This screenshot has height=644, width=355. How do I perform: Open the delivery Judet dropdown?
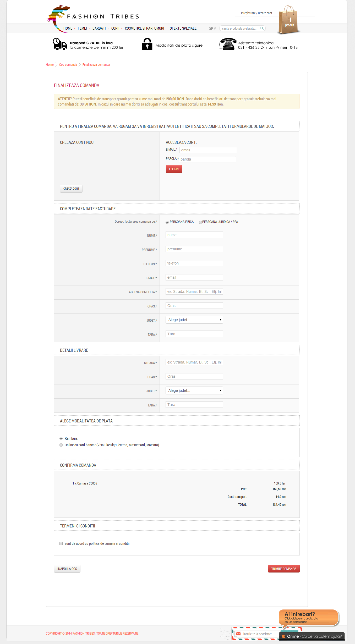(x=194, y=390)
